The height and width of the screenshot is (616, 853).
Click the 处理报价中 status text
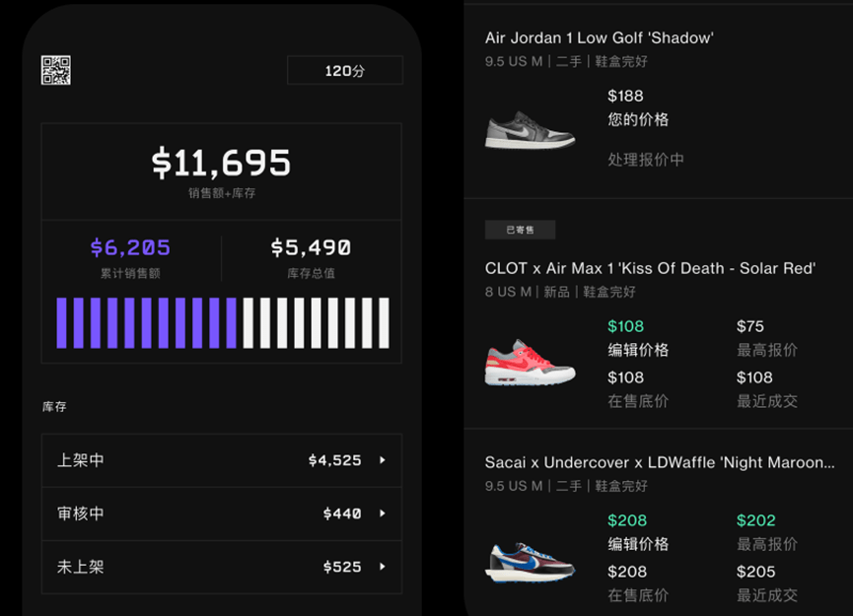pos(646,160)
